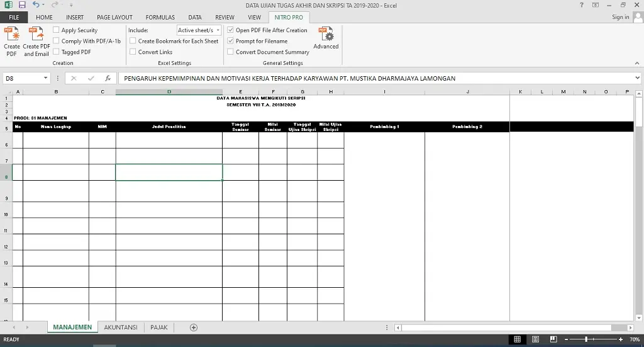Viewport: 644px width, 347px height.
Task: Expand the formula bar chevron
Action: (x=637, y=77)
